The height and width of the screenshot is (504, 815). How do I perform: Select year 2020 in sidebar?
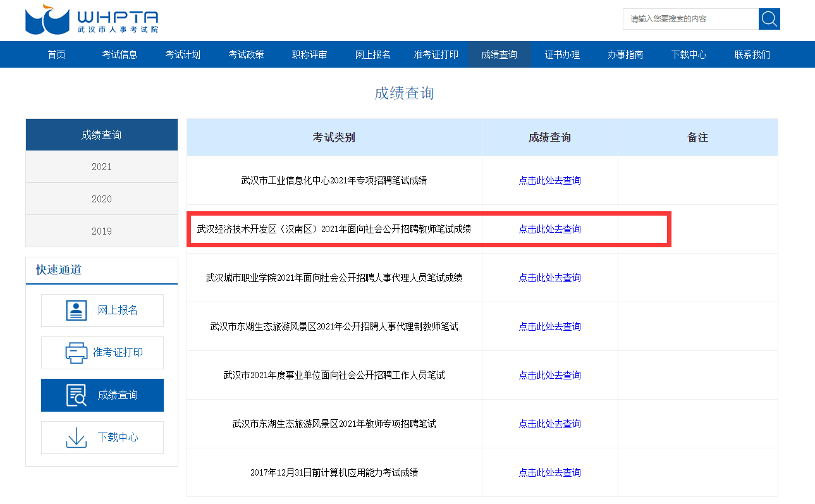pyautogui.click(x=102, y=199)
